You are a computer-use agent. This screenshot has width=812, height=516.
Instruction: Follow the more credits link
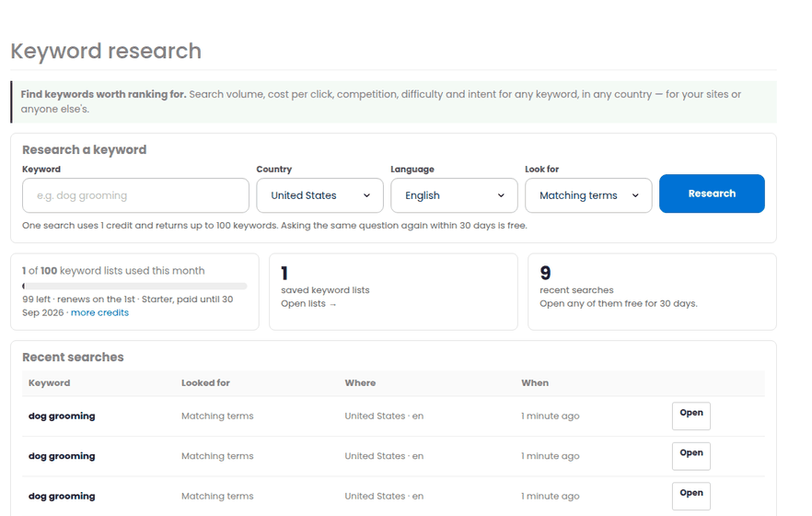pyautogui.click(x=99, y=312)
